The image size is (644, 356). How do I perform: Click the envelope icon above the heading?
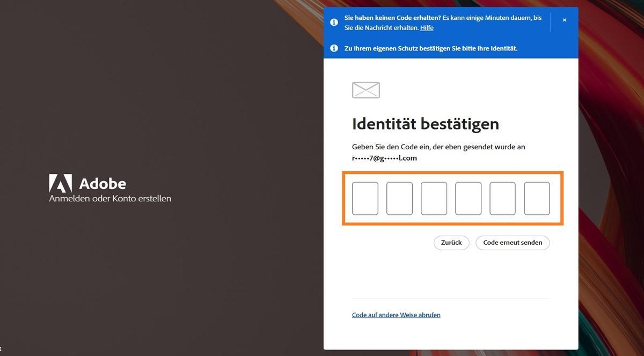pyautogui.click(x=365, y=90)
